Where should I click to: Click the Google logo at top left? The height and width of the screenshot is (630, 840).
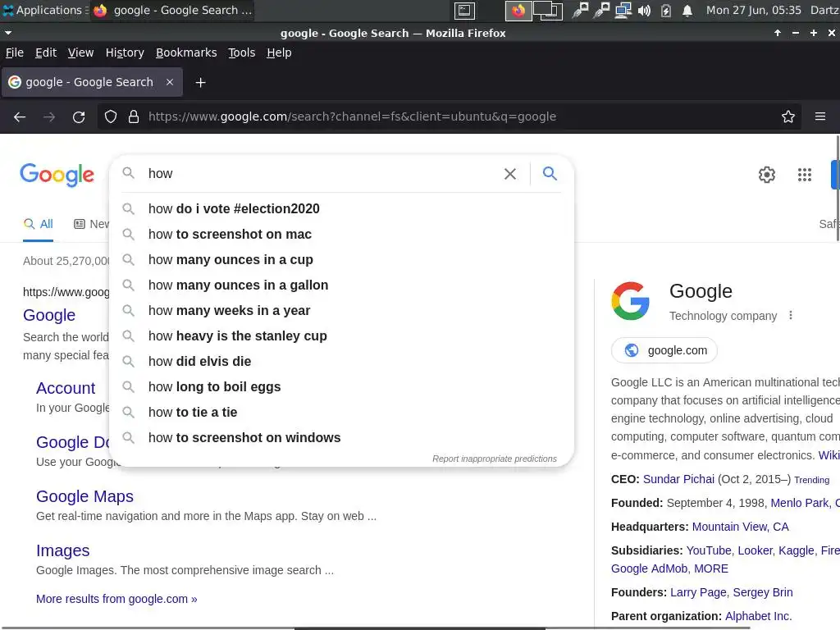[x=57, y=175]
